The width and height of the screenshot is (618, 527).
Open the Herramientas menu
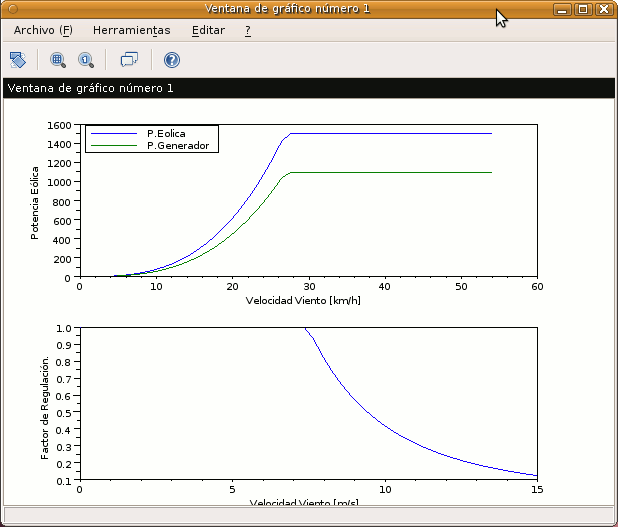(132, 30)
